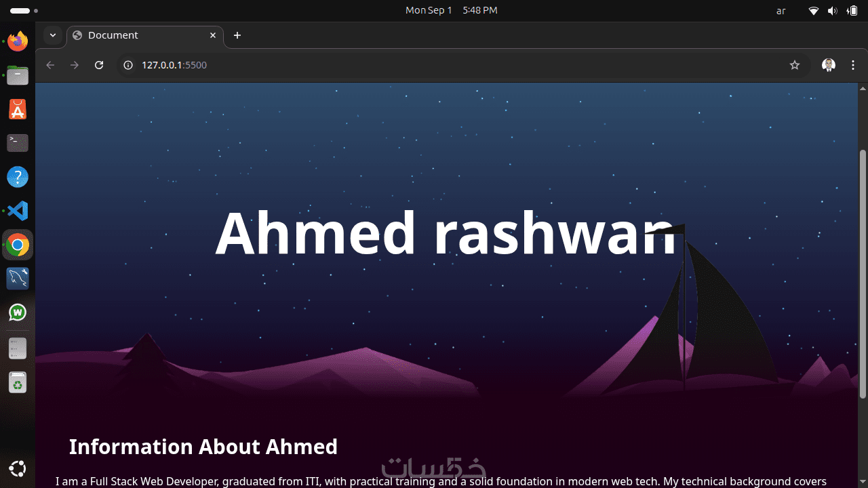This screenshot has width=868, height=488.
Task: Bookmark this tab with the star
Action: point(795,65)
